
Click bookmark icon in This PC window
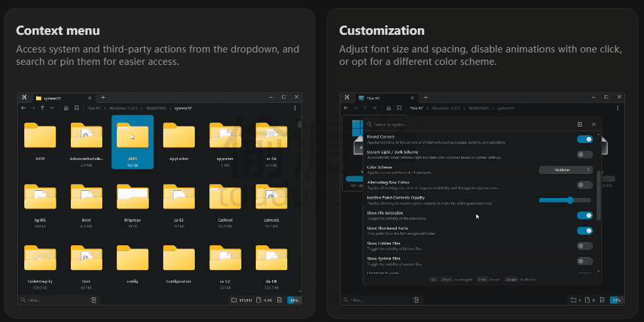point(399,108)
